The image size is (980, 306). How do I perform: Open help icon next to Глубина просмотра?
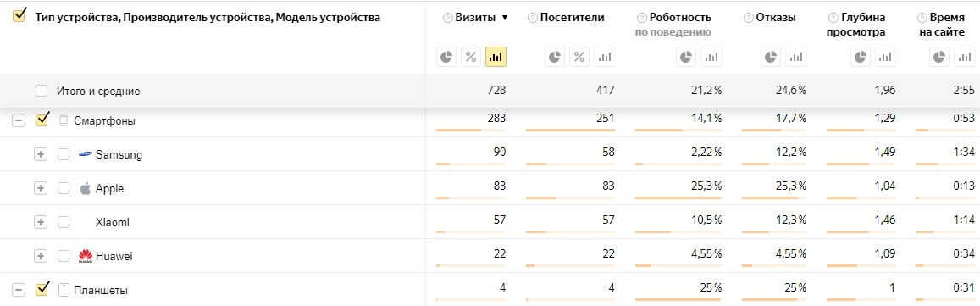832,18
